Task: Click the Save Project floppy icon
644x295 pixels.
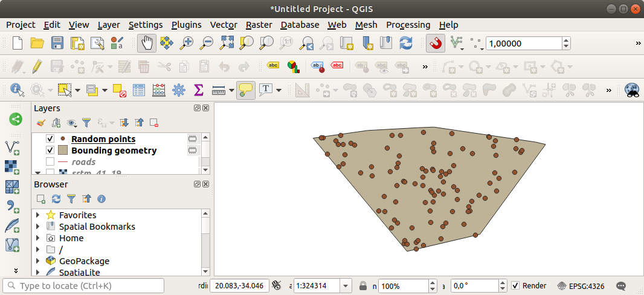Action: [57, 44]
